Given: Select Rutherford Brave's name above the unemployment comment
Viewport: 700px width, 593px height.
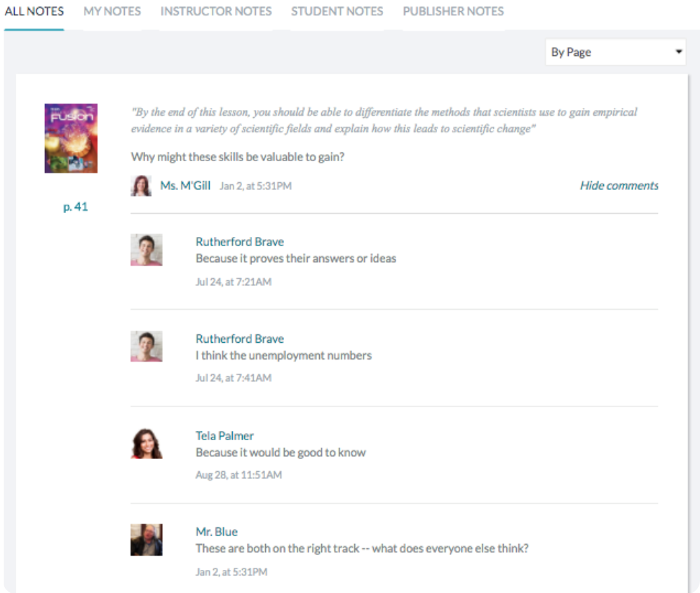Looking at the screenshot, I should (x=240, y=339).
